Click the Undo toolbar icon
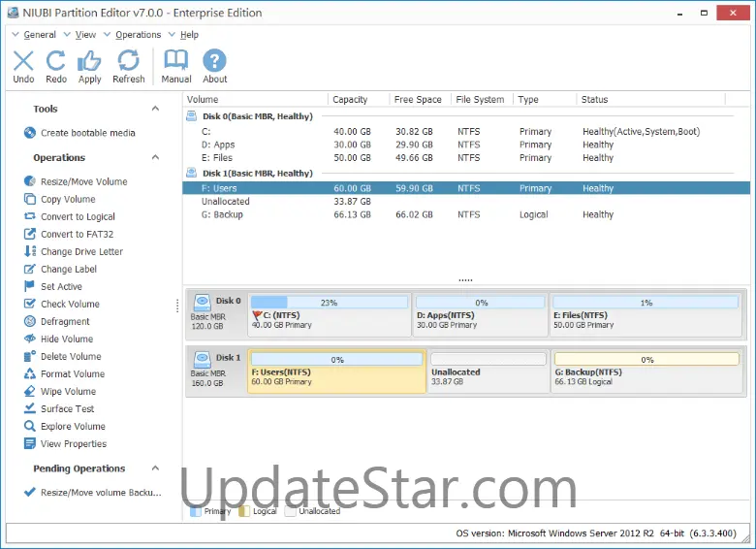 [x=23, y=61]
